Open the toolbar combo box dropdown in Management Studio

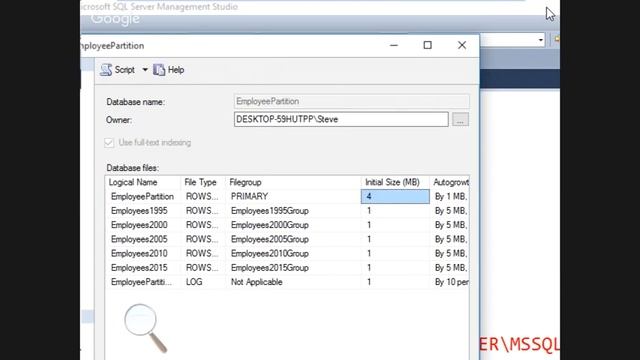(x=540, y=40)
